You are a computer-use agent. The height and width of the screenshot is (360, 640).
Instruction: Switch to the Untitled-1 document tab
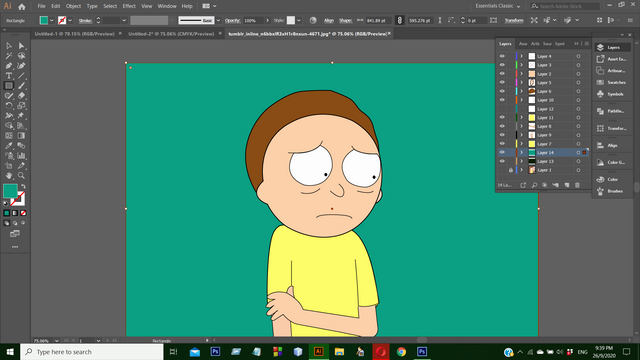[x=74, y=34]
